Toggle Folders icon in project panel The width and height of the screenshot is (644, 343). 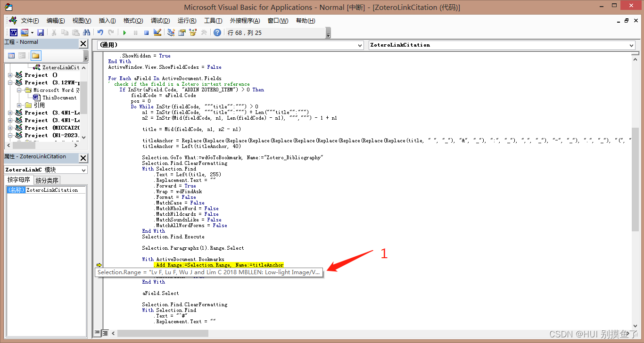point(36,56)
